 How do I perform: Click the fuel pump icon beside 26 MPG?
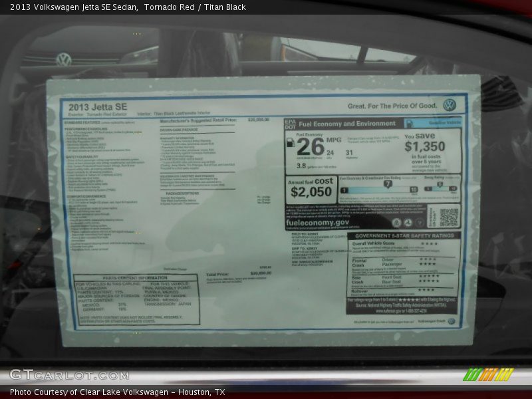pyautogui.click(x=291, y=142)
